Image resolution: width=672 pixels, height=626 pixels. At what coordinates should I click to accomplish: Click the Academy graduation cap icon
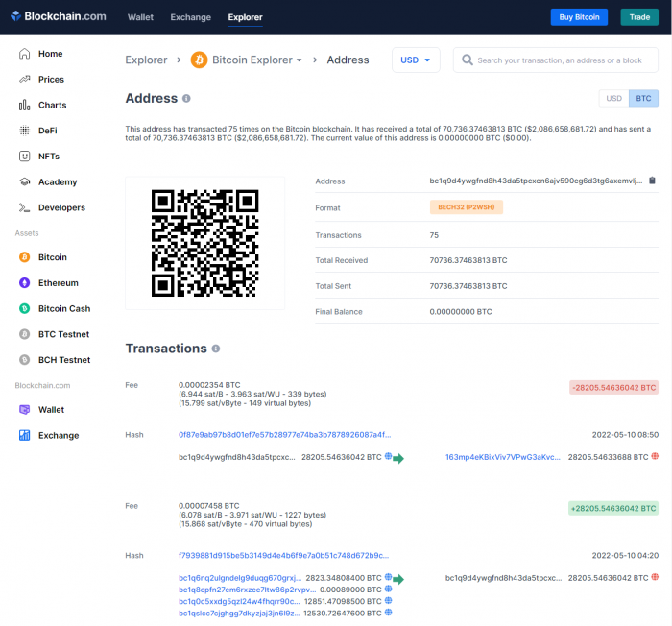click(x=24, y=181)
